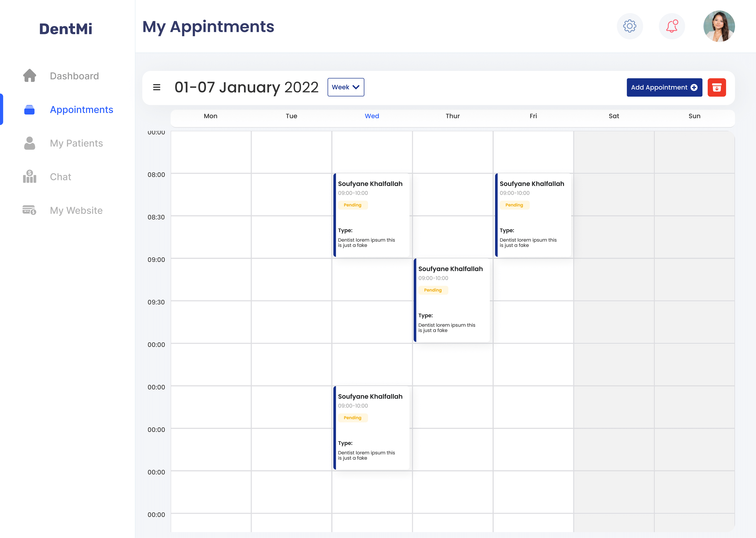Open the settings gear icon
The image size is (756, 538).
coord(630,26)
